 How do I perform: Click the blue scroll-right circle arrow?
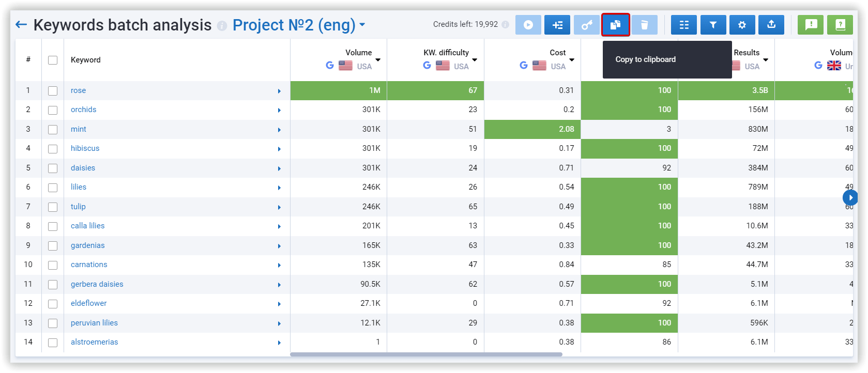click(x=850, y=197)
